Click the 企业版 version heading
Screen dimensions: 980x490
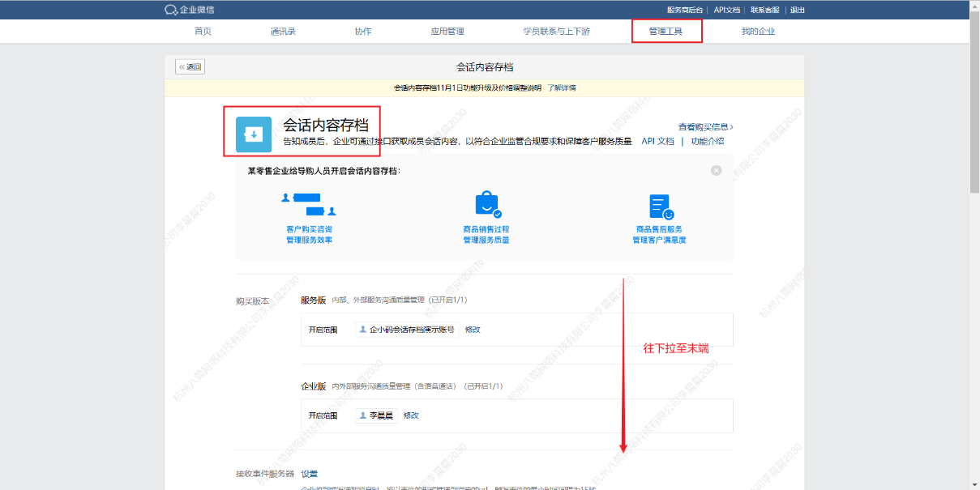(313, 386)
